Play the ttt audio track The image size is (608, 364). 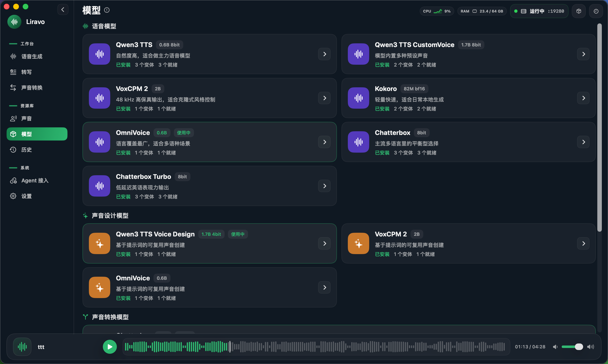point(110,347)
